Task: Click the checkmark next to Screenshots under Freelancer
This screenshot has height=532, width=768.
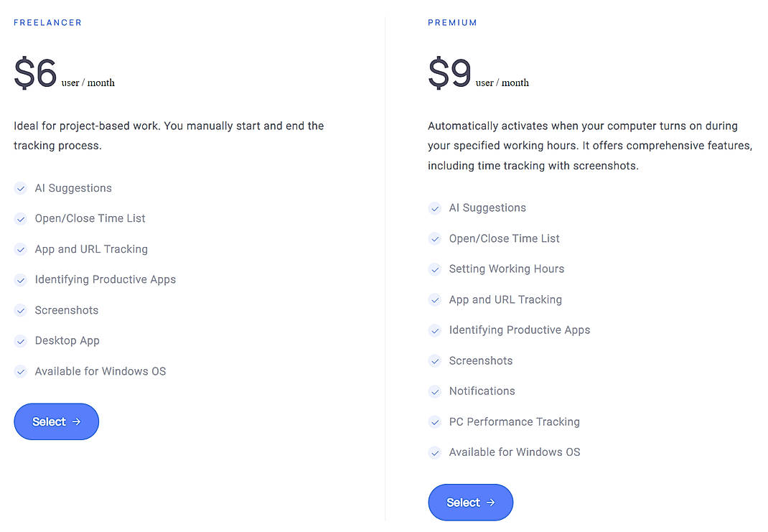Action: pyautogui.click(x=21, y=310)
